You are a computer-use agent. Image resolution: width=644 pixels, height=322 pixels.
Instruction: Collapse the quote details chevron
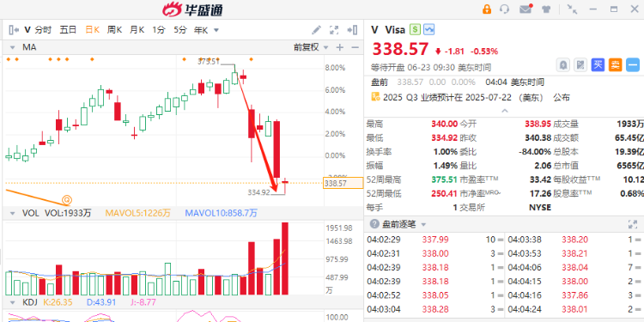(505, 111)
